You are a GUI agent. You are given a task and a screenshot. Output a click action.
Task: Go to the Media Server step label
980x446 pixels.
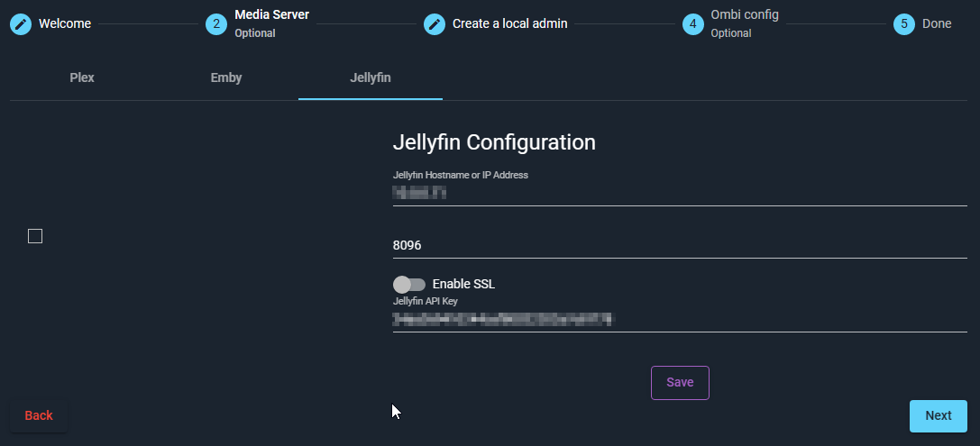pos(271,15)
